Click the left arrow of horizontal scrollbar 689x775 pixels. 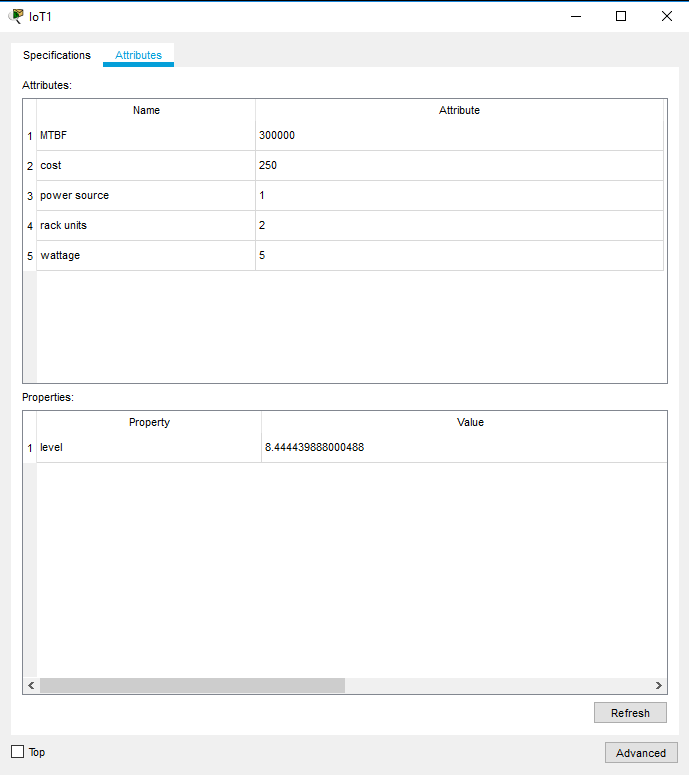pos(31,685)
